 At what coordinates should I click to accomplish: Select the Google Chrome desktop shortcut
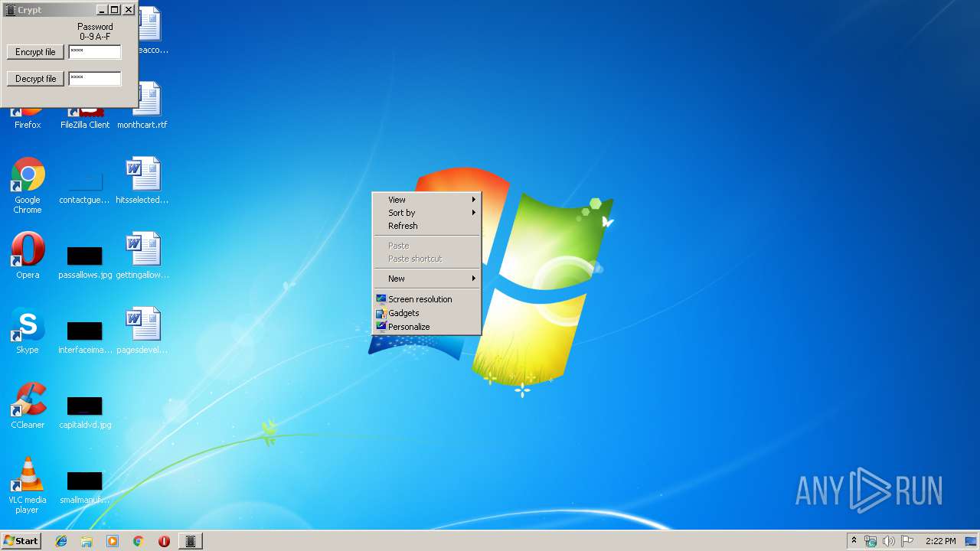coord(28,185)
